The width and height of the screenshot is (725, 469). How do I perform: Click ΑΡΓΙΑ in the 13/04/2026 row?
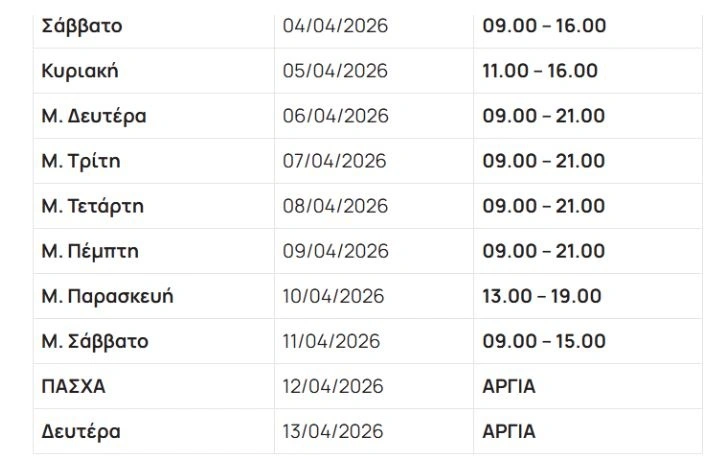click(x=509, y=432)
